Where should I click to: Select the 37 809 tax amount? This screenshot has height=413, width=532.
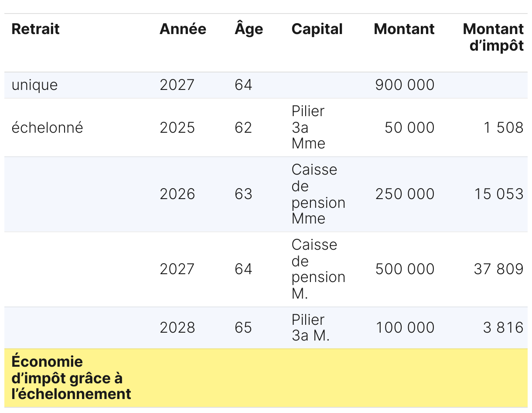[x=498, y=269]
